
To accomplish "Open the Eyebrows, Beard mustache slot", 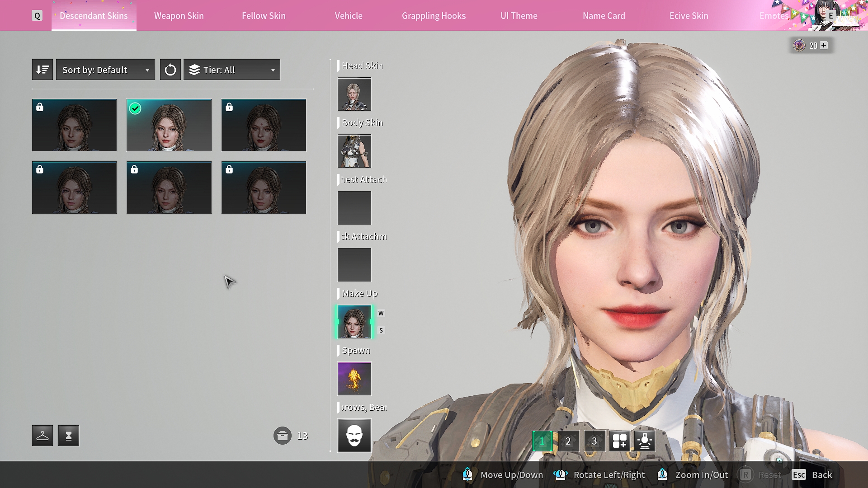I will [x=354, y=436].
